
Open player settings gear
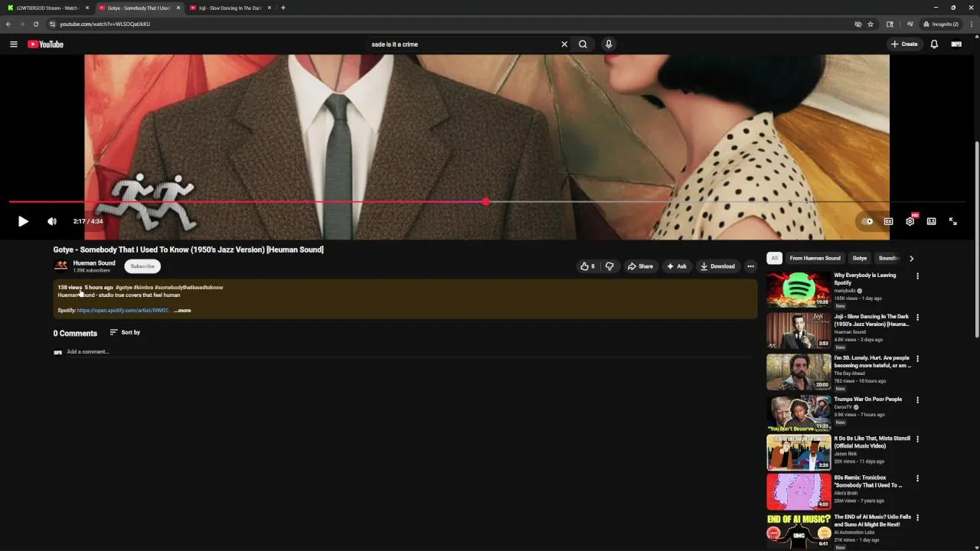click(910, 221)
